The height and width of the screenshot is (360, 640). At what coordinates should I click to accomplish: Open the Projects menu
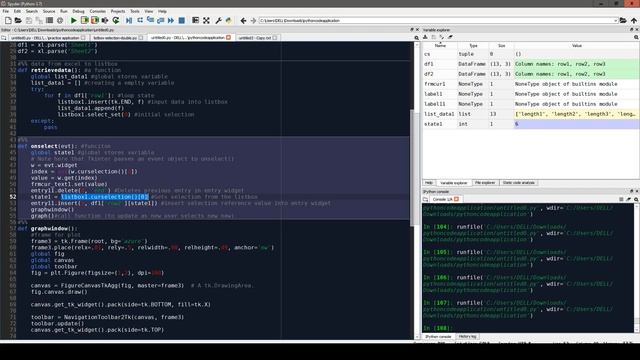pos(118,11)
